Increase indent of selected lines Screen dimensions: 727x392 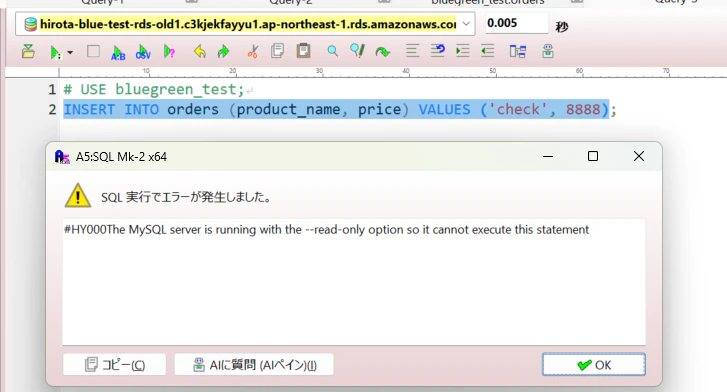tap(463, 51)
